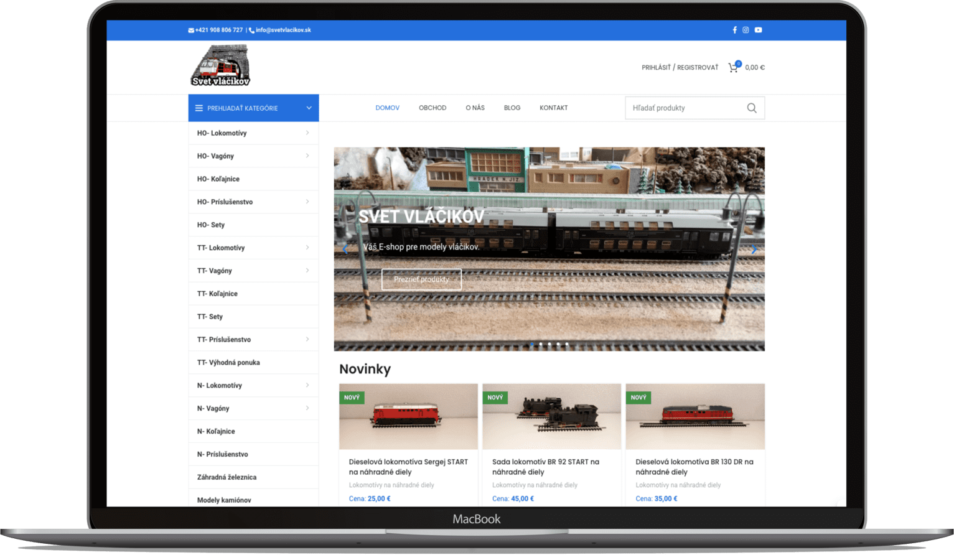Viewport: 954px width, 560px height.
Task: Expand the N- Lokomotívy submenu arrow
Action: click(x=307, y=385)
